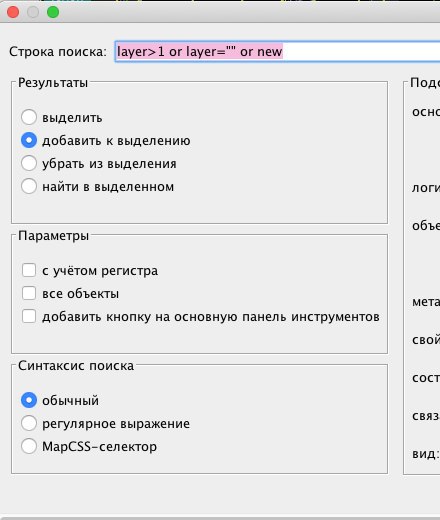440x520 pixels.
Task: Select 'убрать из выделения' radio option
Action: click(x=29, y=163)
